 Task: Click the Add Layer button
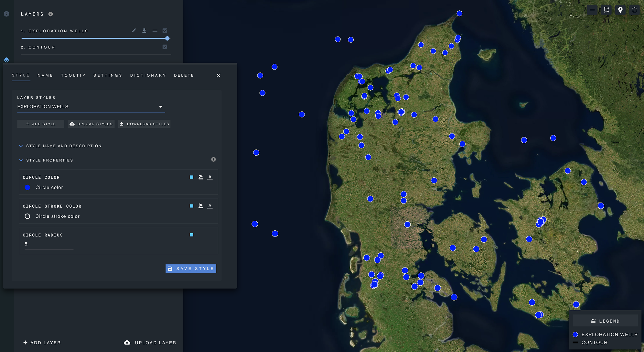42,342
